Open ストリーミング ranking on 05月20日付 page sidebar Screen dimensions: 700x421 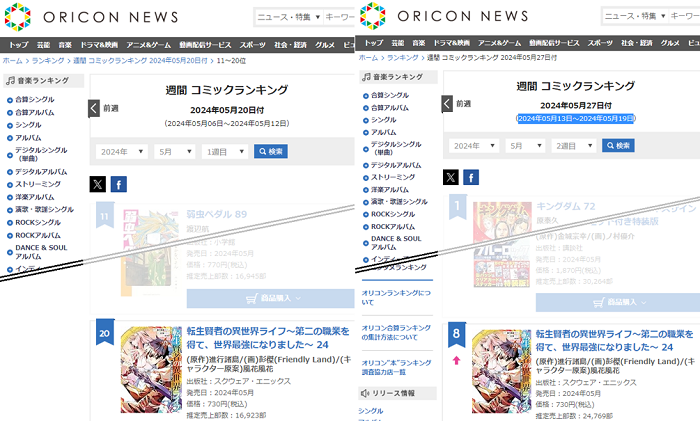[x=38, y=184]
